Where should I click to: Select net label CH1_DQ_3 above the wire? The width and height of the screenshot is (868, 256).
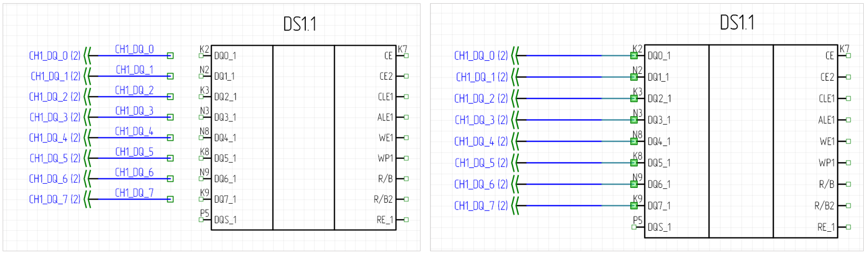click(x=135, y=111)
